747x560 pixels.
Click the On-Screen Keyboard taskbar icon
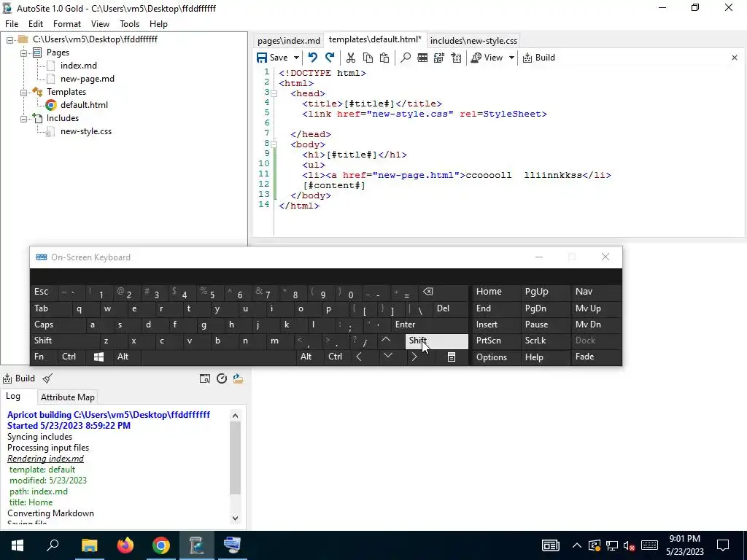pyautogui.click(x=233, y=545)
